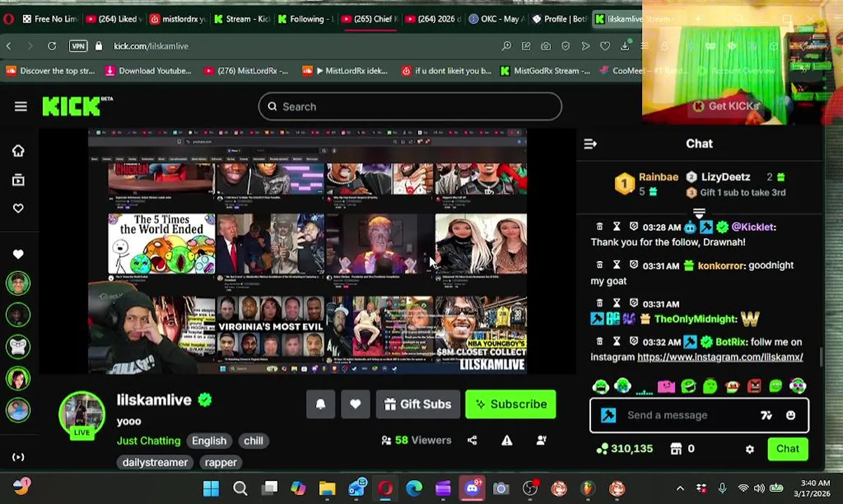The image size is (843, 504).
Task: Click the Gift Subs button
Action: pyautogui.click(x=418, y=404)
